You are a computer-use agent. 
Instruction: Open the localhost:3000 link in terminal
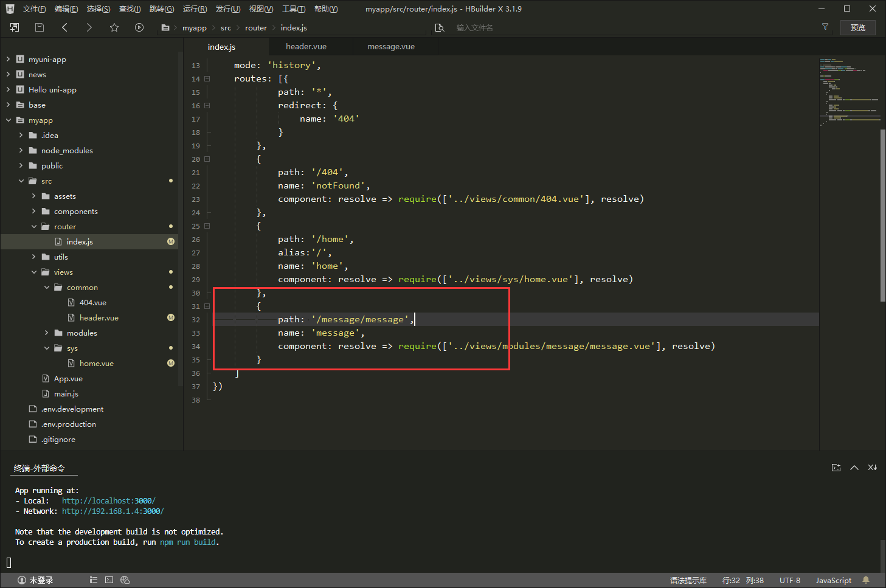tap(108, 501)
